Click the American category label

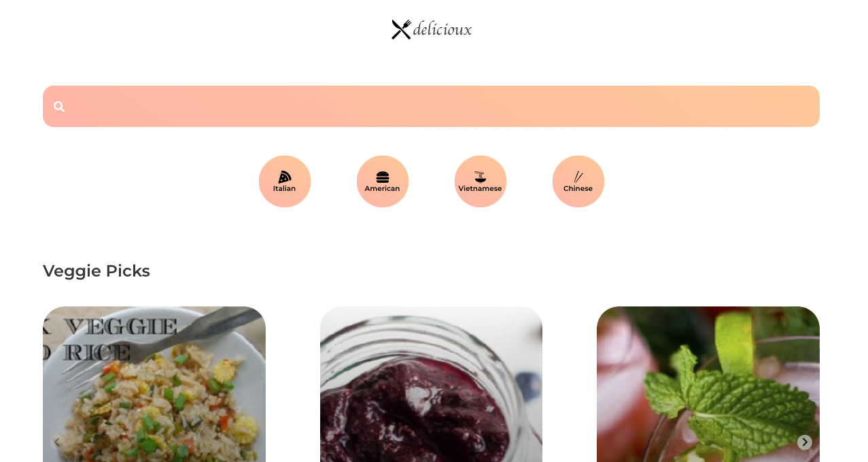point(382,189)
